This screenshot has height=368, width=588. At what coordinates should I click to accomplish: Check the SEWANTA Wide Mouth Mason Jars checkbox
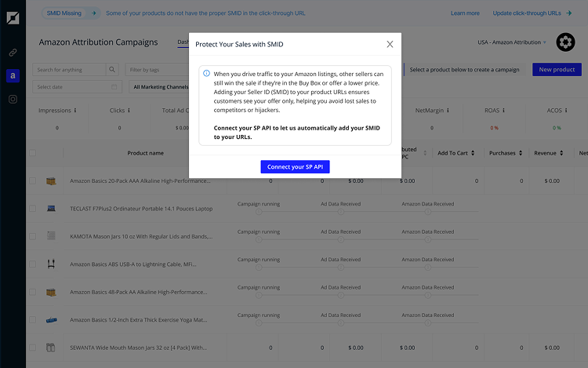pos(33,348)
